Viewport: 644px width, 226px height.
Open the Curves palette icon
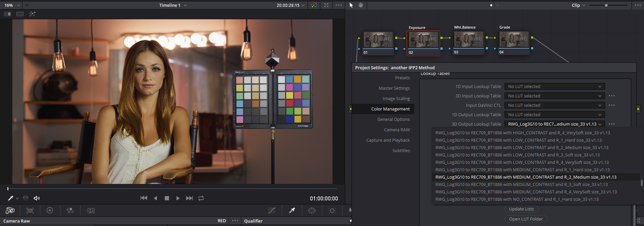272,210
